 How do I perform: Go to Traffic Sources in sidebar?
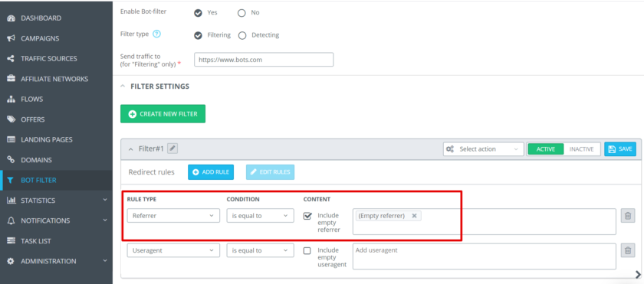click(49, 59)
